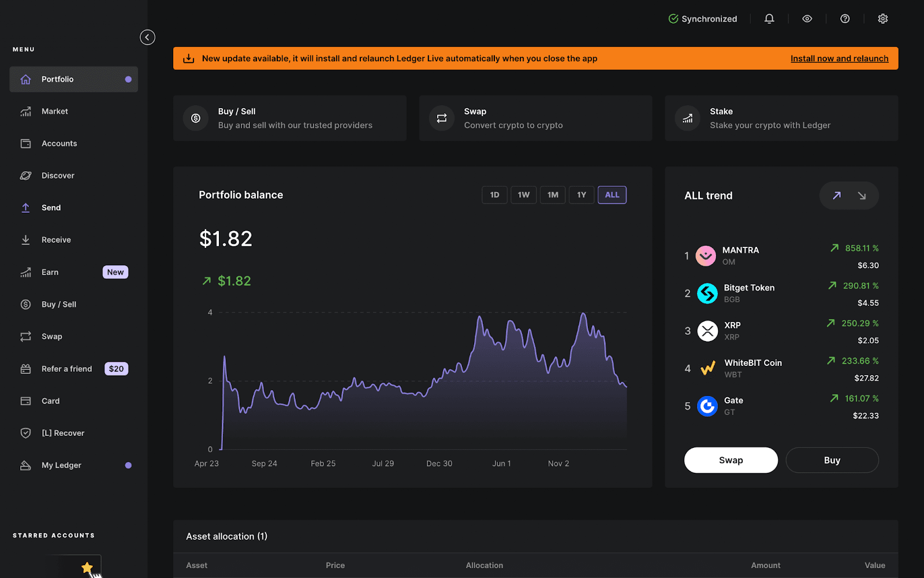Toggle discreet mode with the eye icon
The image size is (924, 578).
(x=806, y=18)
